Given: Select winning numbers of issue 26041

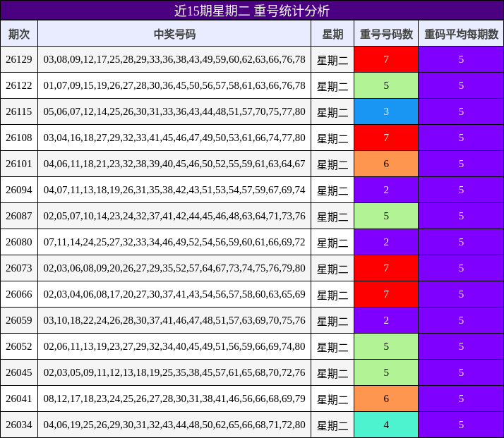Looking at the screenshot, I should pos(174,399).
